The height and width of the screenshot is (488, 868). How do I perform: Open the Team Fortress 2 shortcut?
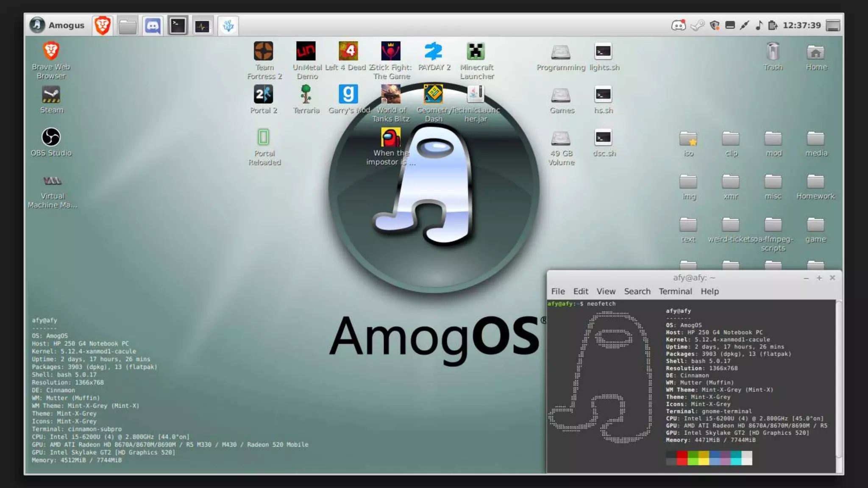[264, 52]
